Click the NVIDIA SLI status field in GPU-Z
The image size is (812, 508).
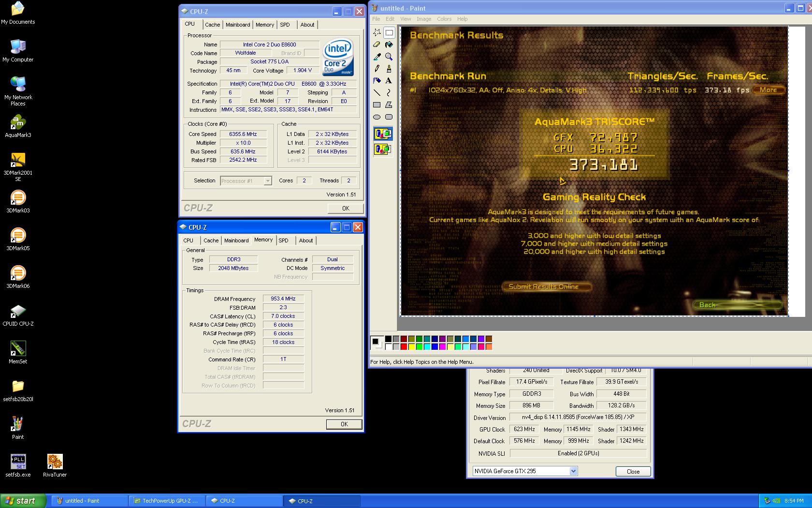point(578,453)
